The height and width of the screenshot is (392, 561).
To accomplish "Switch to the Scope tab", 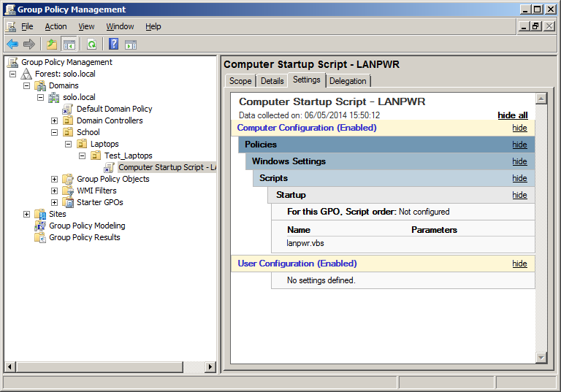I will point(240,81).
